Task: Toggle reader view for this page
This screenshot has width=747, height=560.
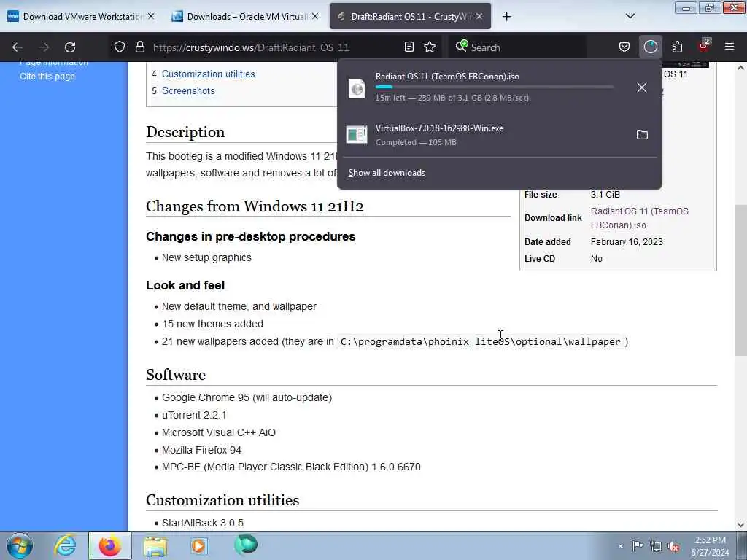Action: click(409, 47)
